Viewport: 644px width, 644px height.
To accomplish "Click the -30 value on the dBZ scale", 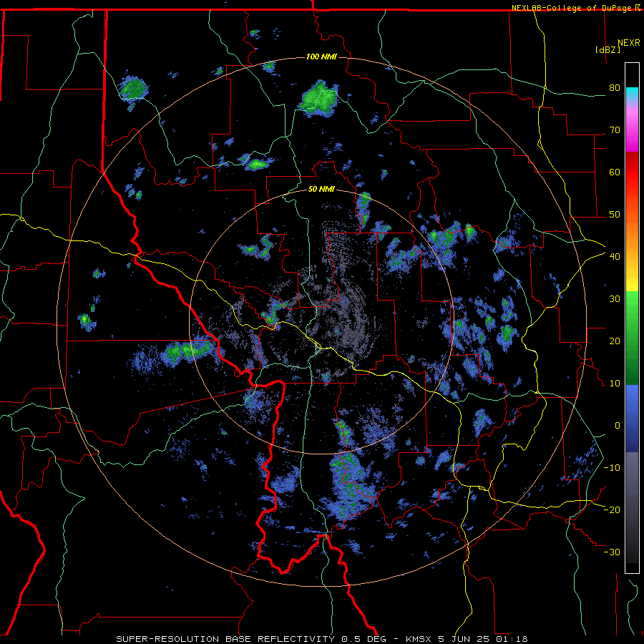I will [612, 552].
